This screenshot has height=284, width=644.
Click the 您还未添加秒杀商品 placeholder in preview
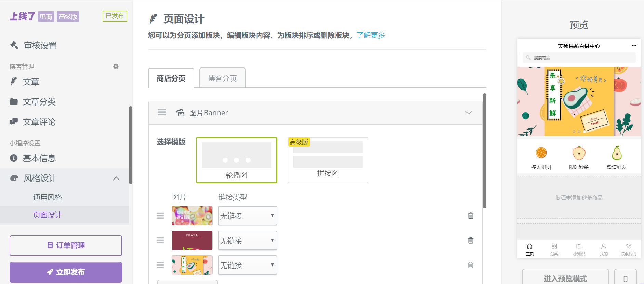(x=579, y=197)
